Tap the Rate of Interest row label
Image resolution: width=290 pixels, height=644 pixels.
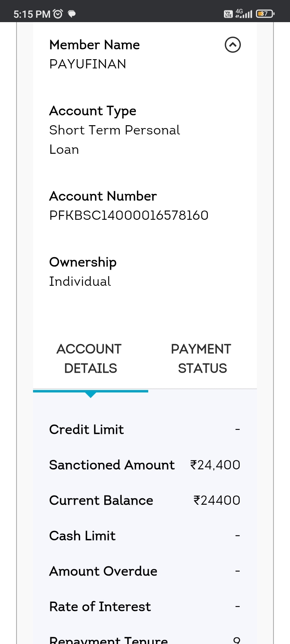(100, 607)
